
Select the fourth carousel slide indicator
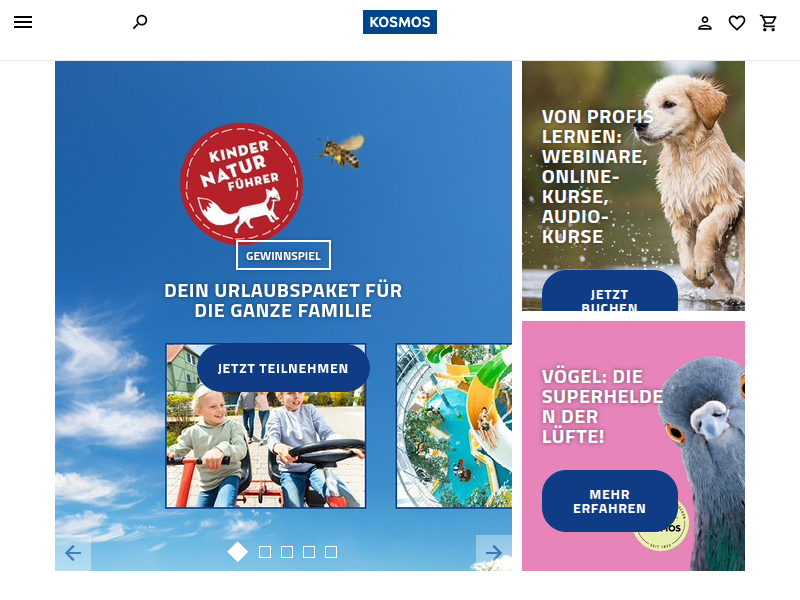[309, 552]
